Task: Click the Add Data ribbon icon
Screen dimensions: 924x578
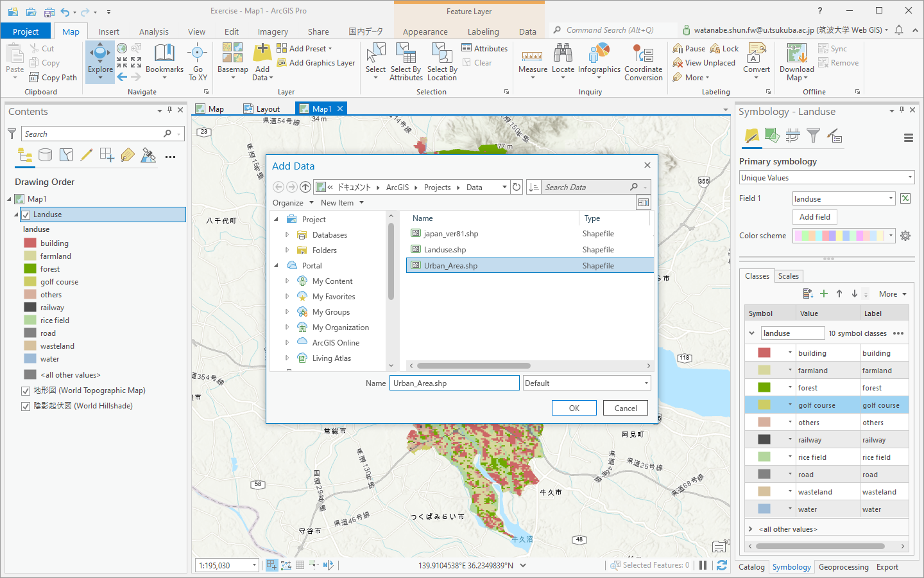Action: click(x=262, y=54)
